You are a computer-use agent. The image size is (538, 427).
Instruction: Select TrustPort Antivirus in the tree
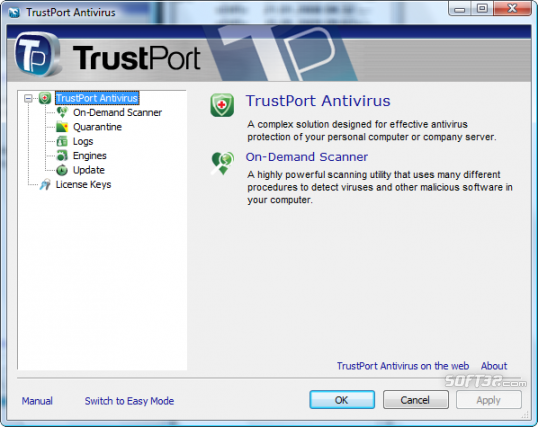point(97,98)
